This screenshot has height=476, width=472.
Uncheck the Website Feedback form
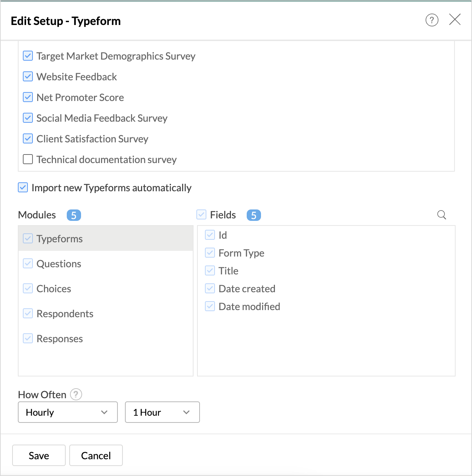tap(28, 77)
